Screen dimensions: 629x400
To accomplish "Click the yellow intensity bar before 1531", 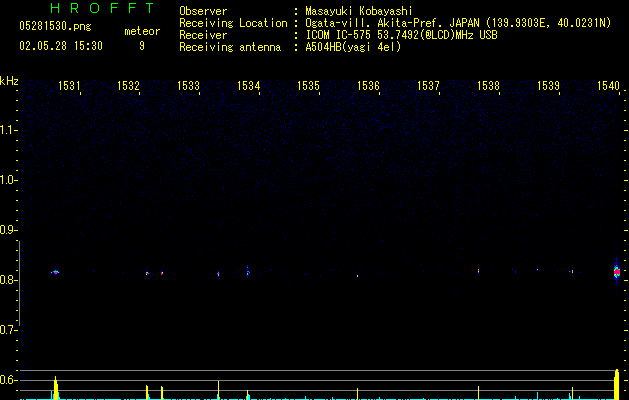I will (x=56, y=388).
